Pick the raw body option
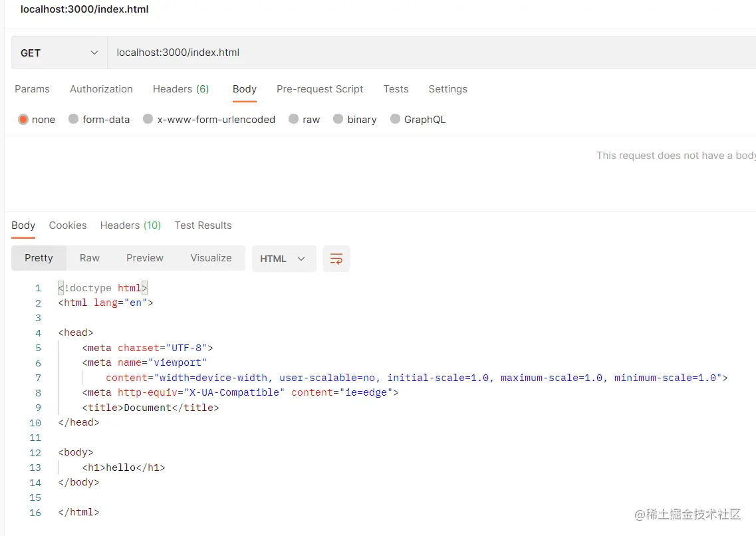This screenshot has width=756, height=536. coord(294,120)
